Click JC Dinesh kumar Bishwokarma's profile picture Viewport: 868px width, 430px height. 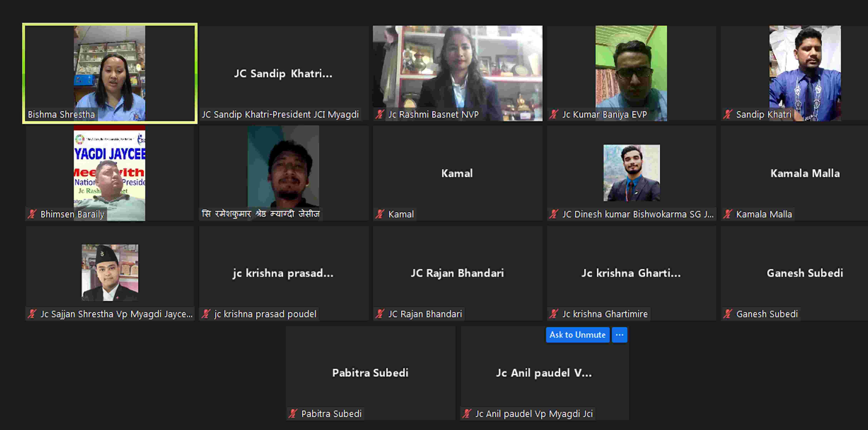[x=631, y=173]
